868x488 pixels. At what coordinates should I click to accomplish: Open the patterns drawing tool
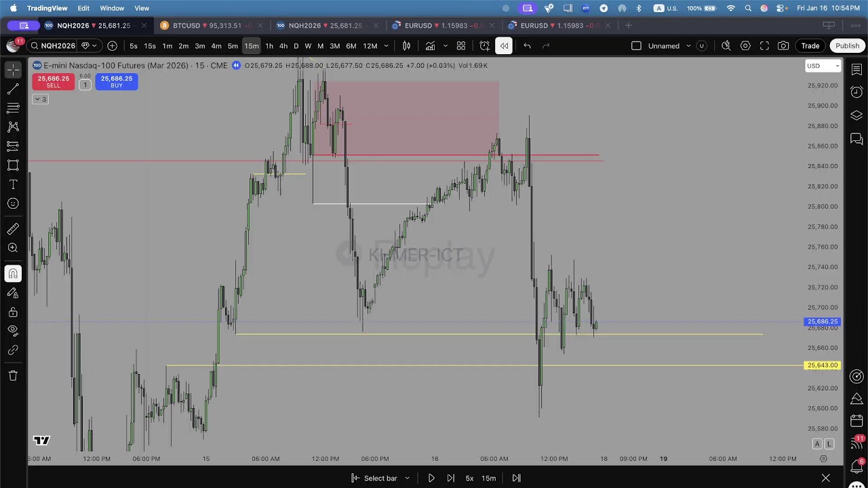tap(13, 127)
